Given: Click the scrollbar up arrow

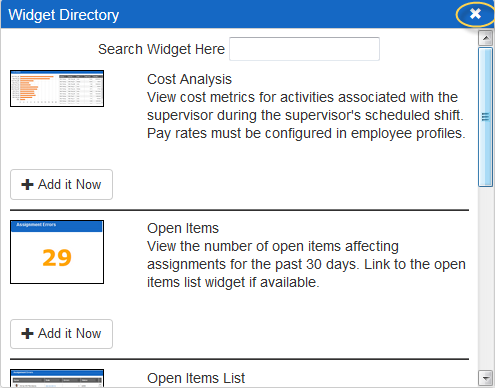Looking at the screenshot, I should pos(486,38).
